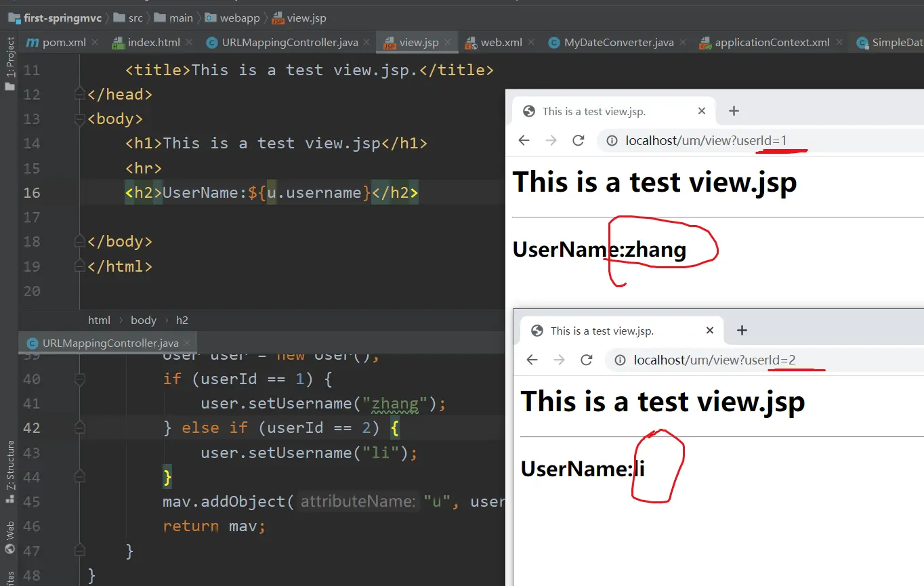Toggle fold marker at line 42 else-if
The width and height of the screenshot is (924, 586).
pos(80,427)
